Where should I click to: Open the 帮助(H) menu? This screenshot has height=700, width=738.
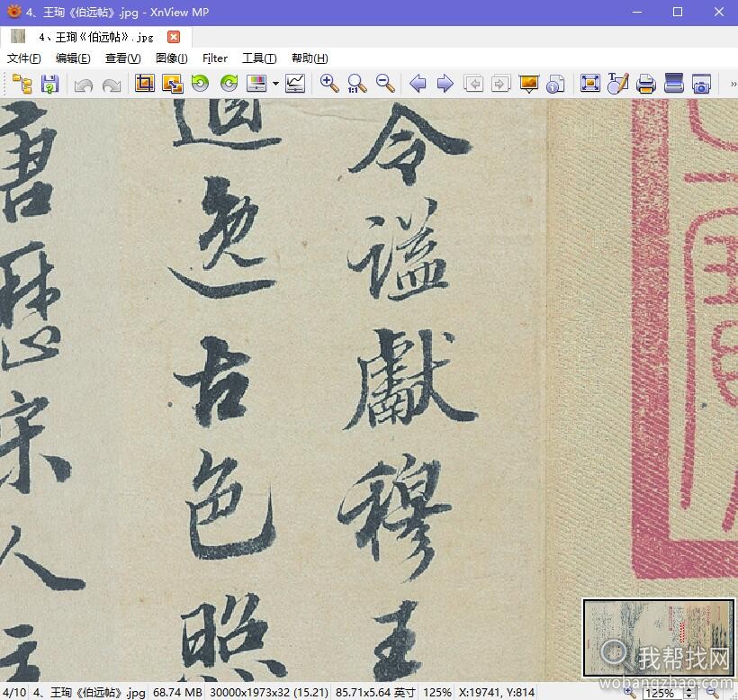[x=310, y=58]
